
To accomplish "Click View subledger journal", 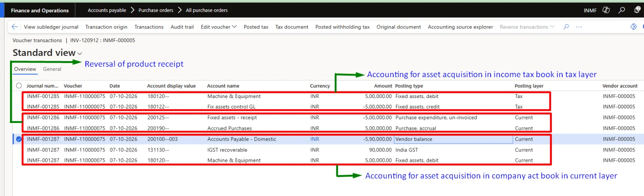I will tap(51, 27).
